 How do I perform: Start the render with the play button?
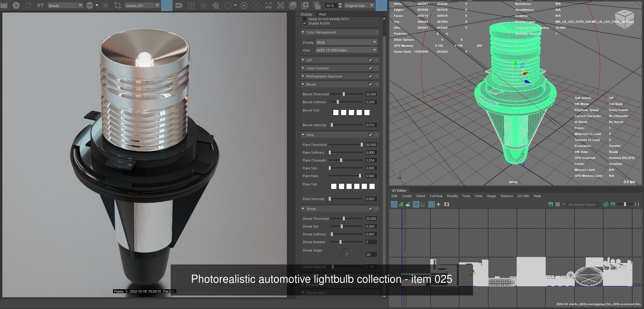(16, 5)
